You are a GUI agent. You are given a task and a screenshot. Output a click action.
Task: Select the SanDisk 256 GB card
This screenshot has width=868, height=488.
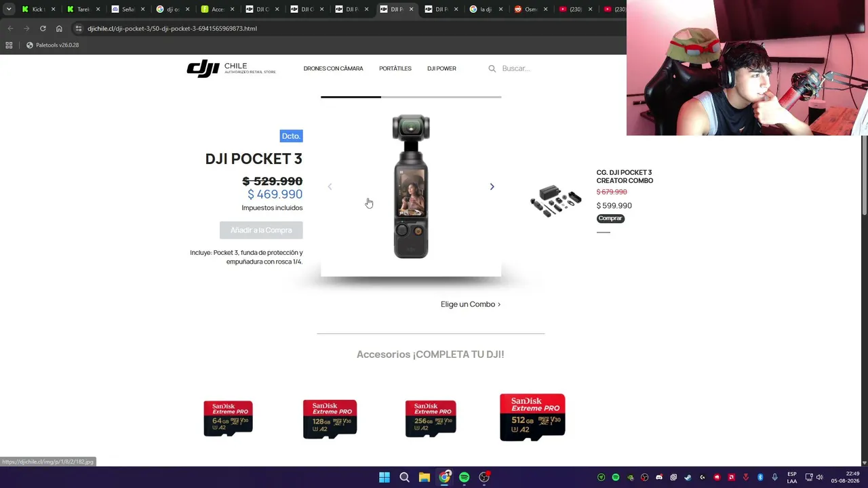pos(431,418)
